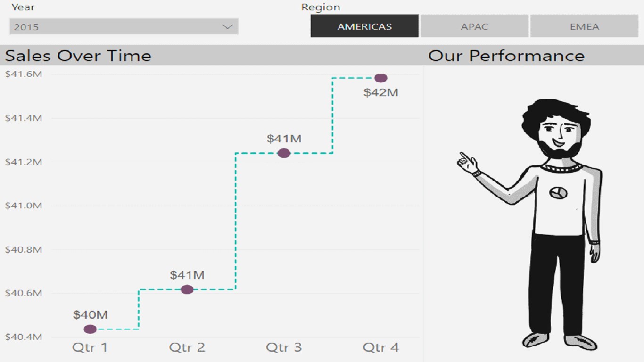The width and height of the screenshot is (644, 362).
Task: Switch region filter to EMEA
Action: coord(584,26)
